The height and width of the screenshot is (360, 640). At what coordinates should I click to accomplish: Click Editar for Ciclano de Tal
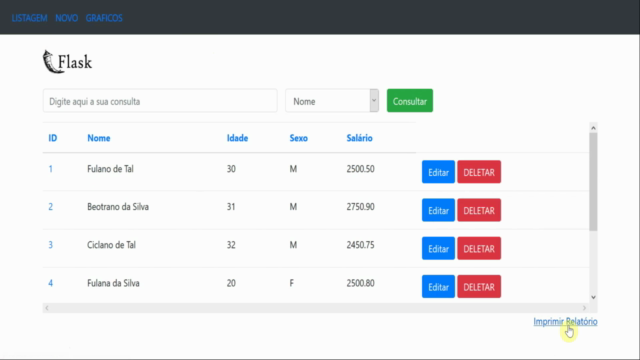coord(438,248)
